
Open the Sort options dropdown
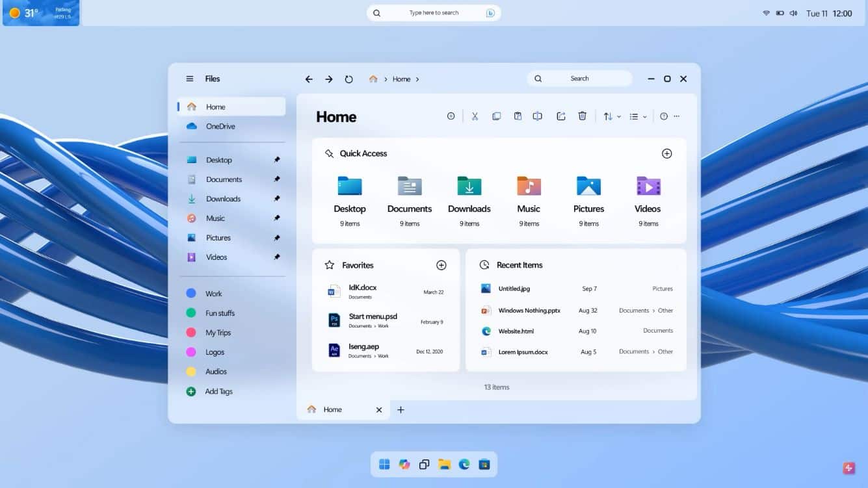tap(610, 116)
